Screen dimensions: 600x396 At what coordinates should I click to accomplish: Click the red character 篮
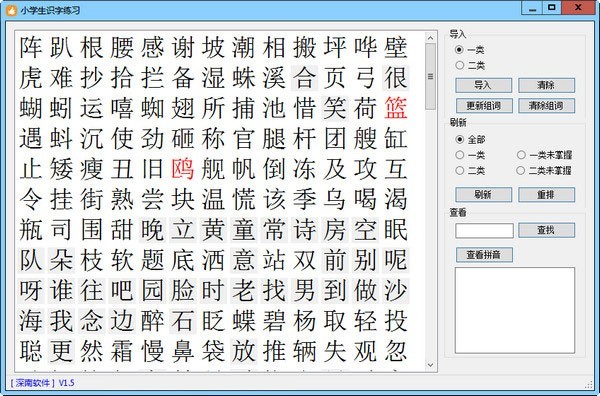tap(396, 108)
